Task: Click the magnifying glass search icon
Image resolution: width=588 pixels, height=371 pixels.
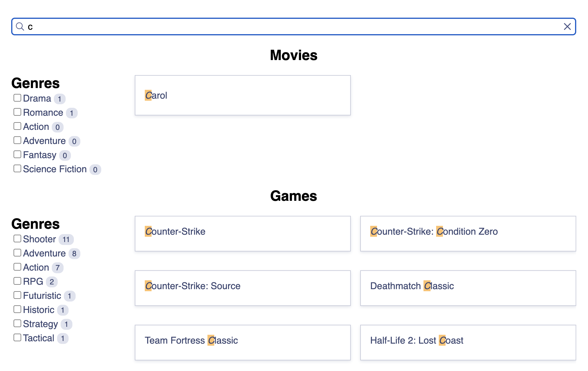Action: 20,26
